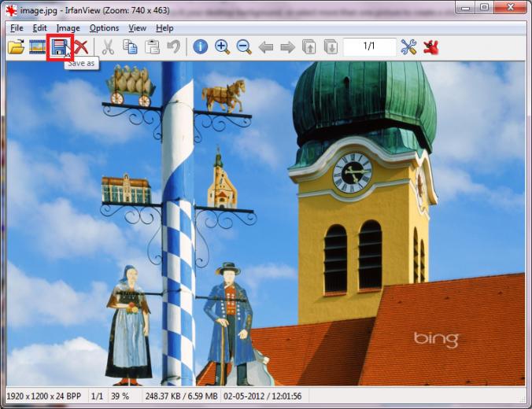Close the IrfanView window
This screenshot has height=409, width=532.
(x=510, y=7)
